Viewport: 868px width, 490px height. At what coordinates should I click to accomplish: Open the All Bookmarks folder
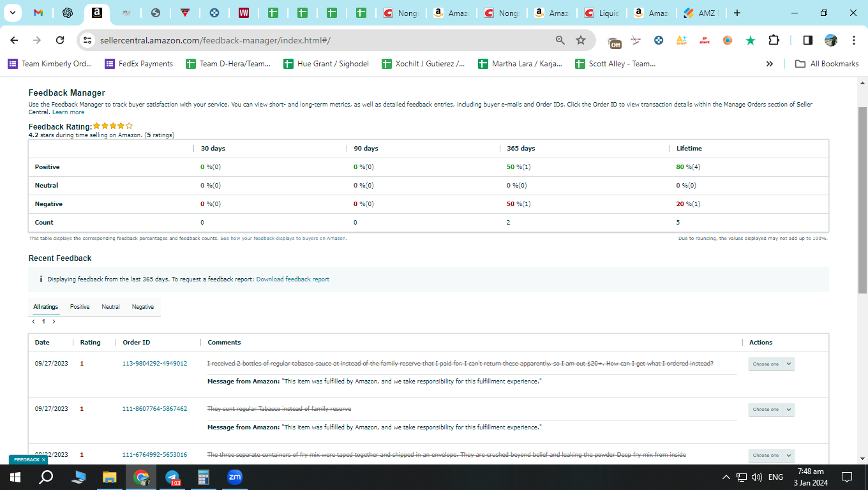[827, 64]
